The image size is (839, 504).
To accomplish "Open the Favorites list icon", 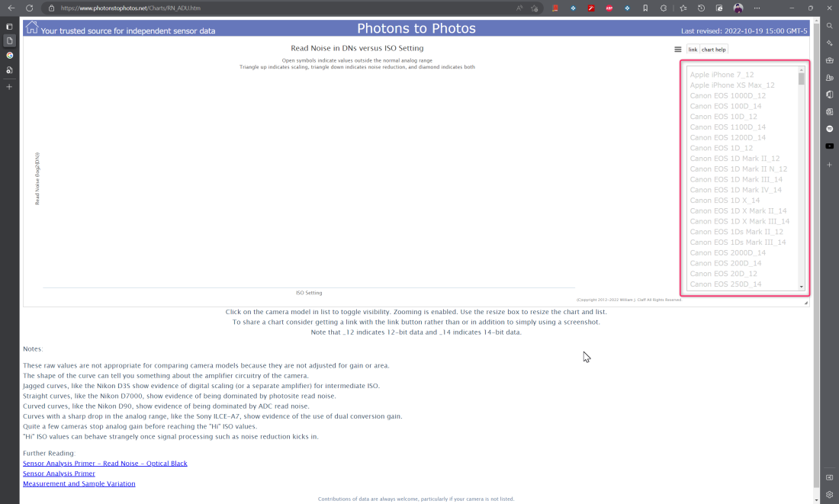I will (683, 8).
